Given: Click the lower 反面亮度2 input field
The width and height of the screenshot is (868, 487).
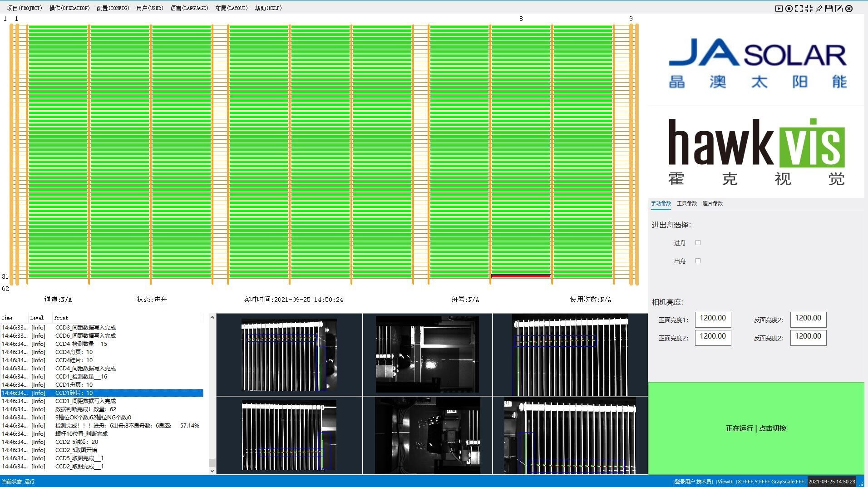Looking at the screenshot, I should (x=808, y=337).
